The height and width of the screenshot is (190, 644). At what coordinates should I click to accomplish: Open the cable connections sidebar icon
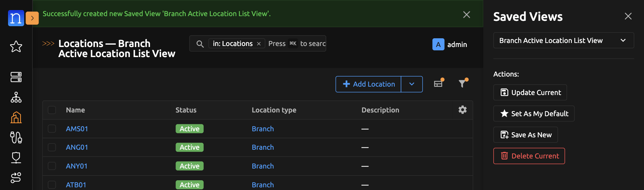(x=16, y=138)
